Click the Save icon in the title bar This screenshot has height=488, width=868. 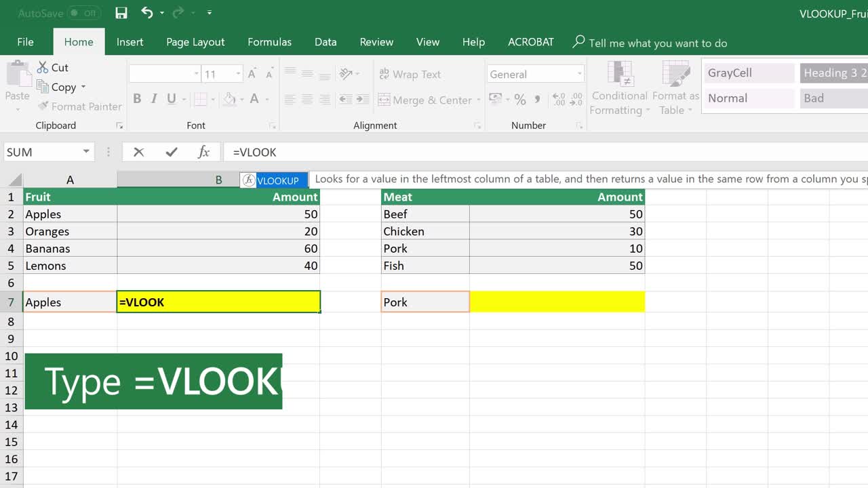pyautogui.click(x=121, y=13)
